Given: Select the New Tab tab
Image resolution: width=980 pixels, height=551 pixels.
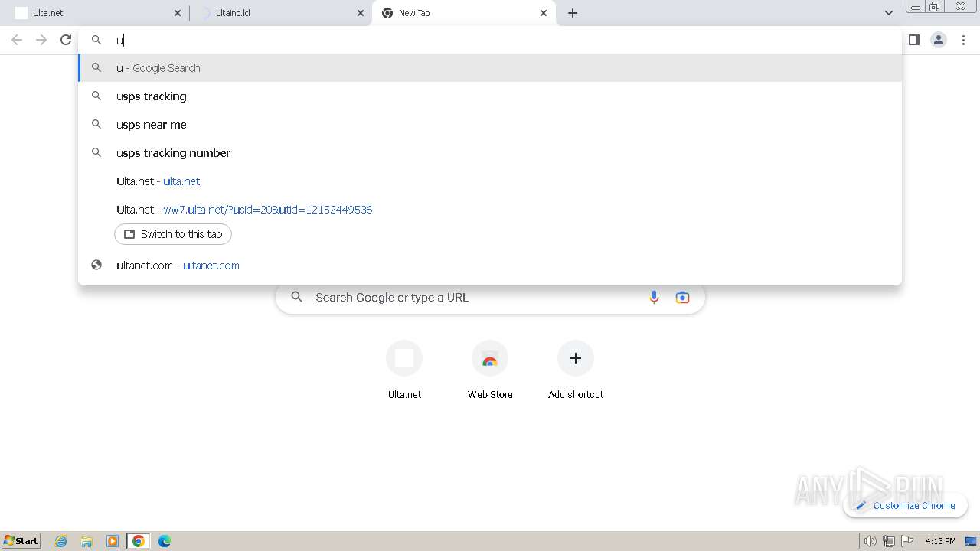Looking at the screenshot, I should [464, 13].
